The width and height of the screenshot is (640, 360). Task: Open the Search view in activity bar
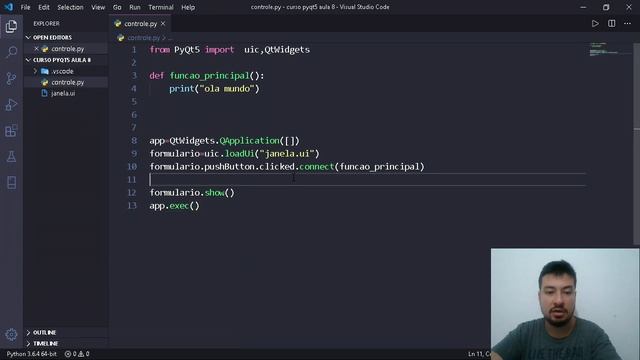[x=11, y=52]
